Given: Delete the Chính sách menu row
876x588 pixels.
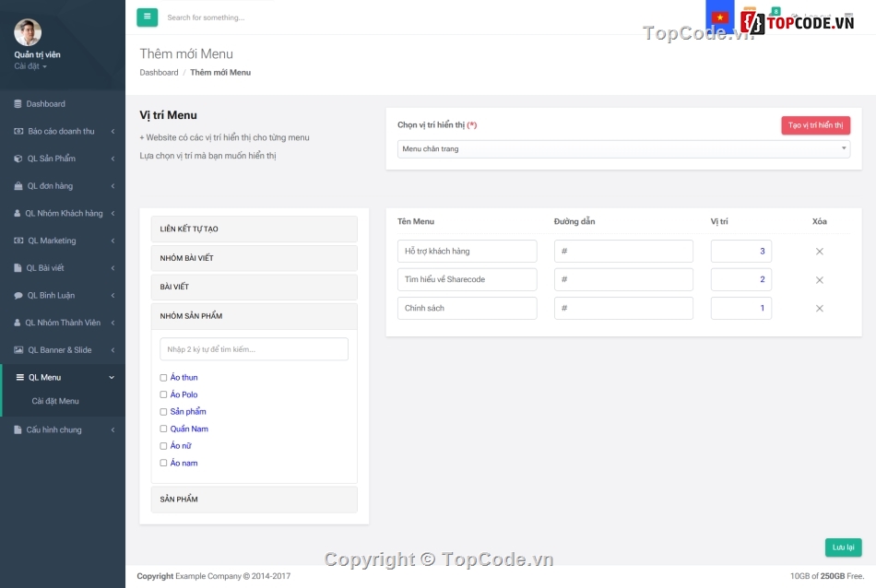Looking at the screenshot, I should tap(819, 308).
